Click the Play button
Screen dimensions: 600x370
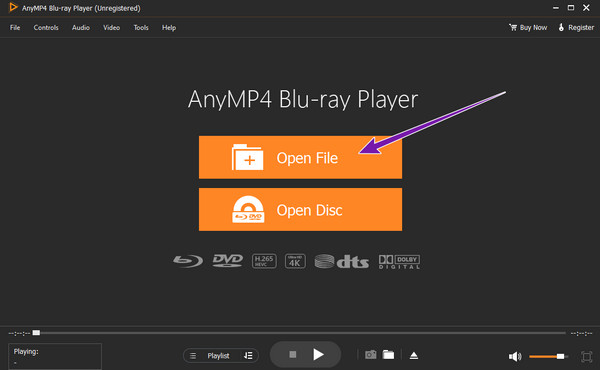pyautogui.click(x=318, y=355)
